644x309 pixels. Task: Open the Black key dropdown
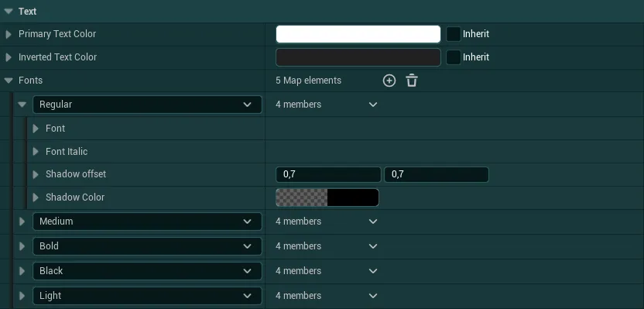pyautogui.click(x=147, y=271)
